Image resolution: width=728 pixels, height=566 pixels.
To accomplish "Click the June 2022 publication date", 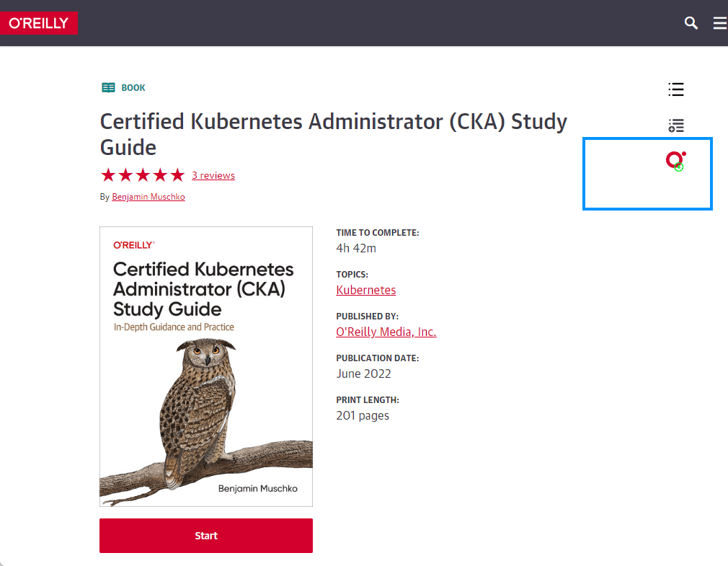I will (x=364, y=373).
